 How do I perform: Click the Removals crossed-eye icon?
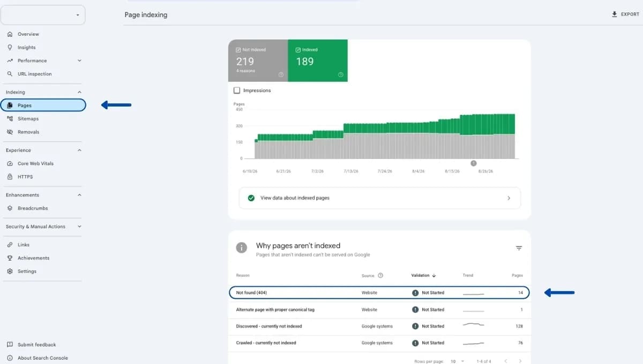tap(10, 132)
